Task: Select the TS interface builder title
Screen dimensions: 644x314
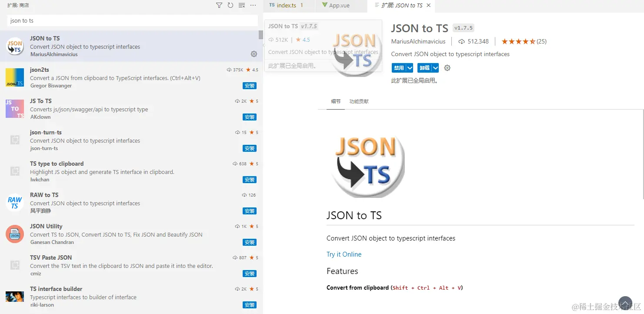Action: point(56,289)
